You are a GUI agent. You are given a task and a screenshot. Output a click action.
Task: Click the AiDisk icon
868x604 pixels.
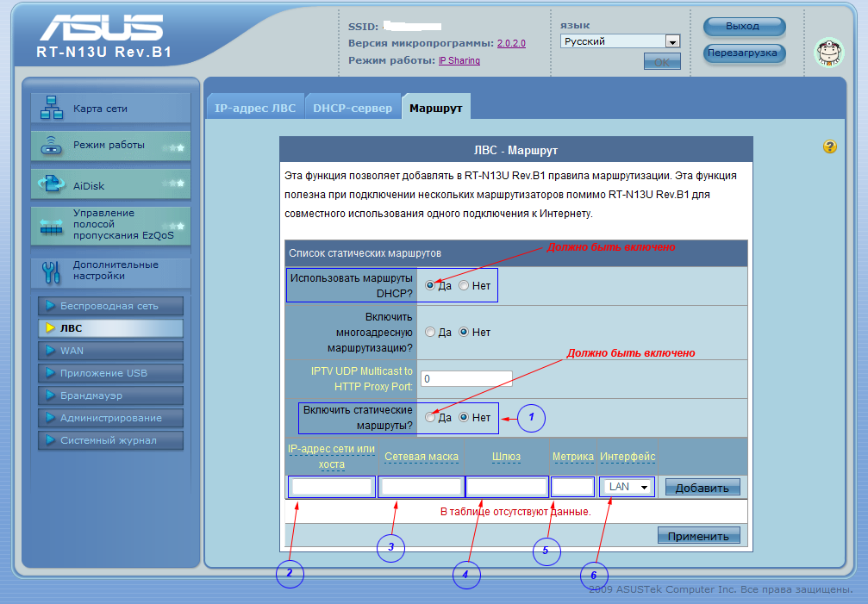(51, 184)
